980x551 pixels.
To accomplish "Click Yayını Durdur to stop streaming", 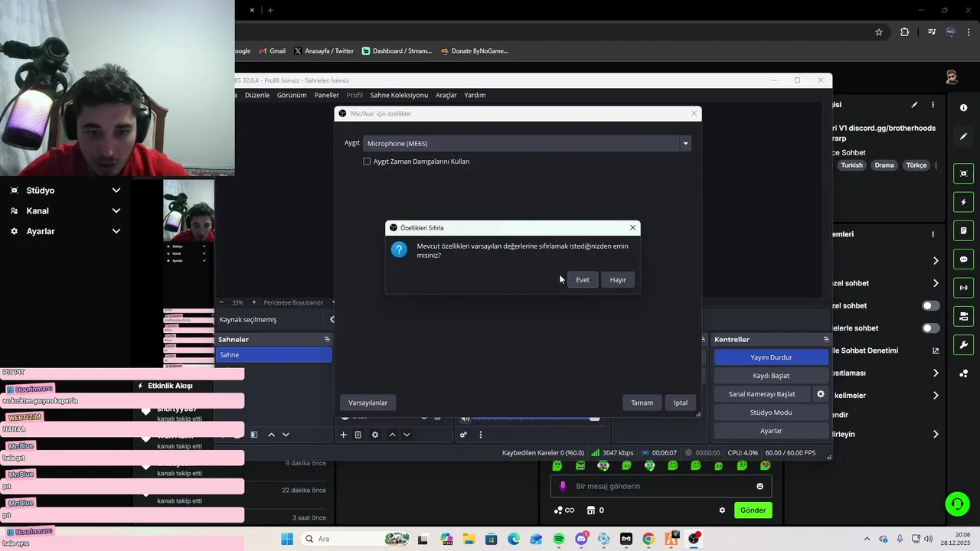I will (x=771, y=357).
